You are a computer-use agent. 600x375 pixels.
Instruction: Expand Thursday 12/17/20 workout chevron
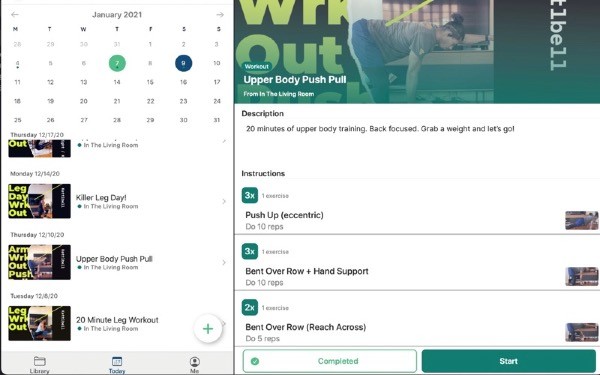(224, 141)
